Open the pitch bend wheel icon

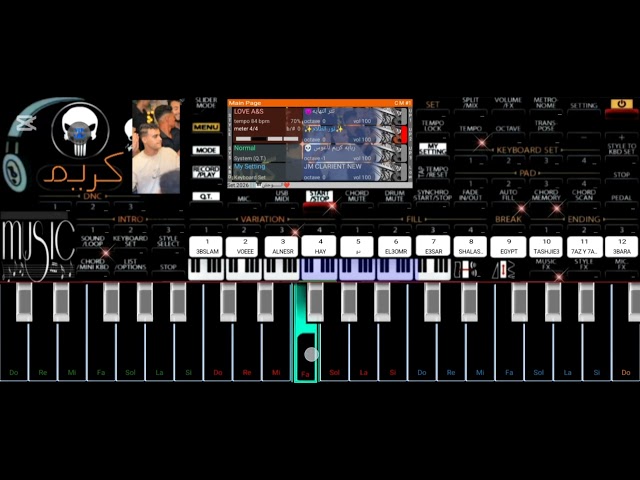tap(467, 269)
